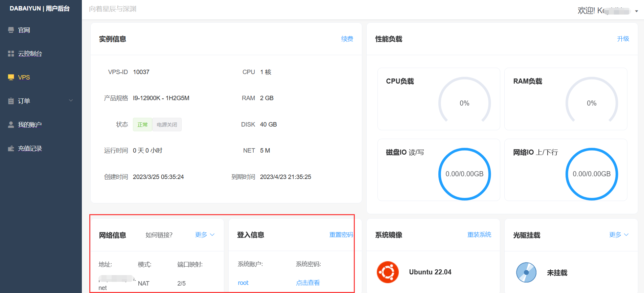Viewport: 644px width, 293px height.
Task: Open 更多 dropdown in 网络信息 card
Action: pyautogui.click(x=205, y=235)
